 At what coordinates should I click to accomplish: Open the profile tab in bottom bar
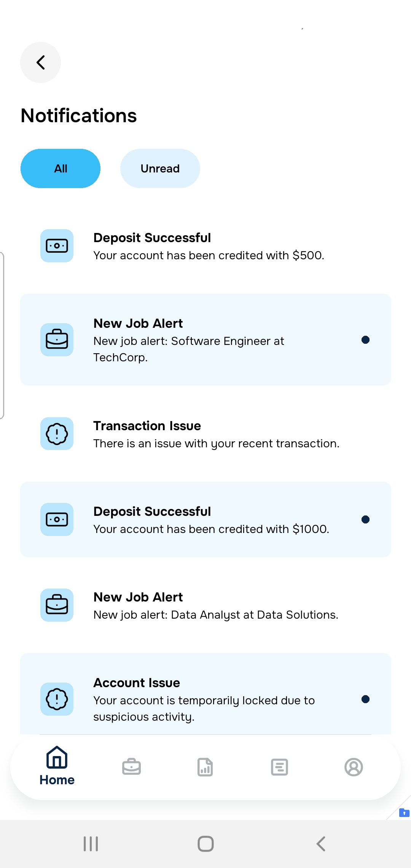click(354, 767)
